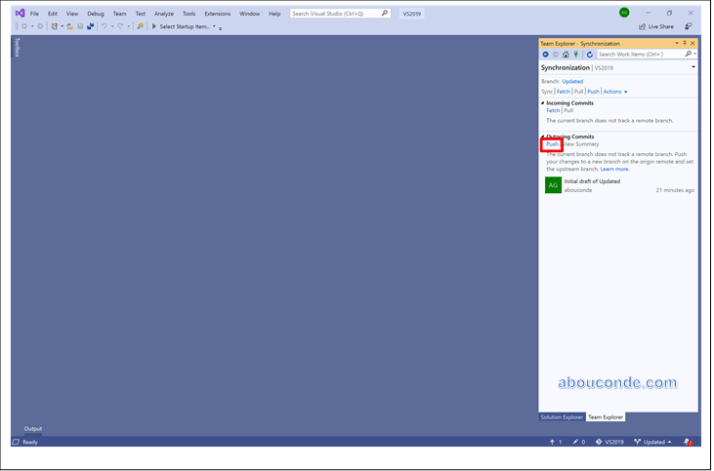
Task: Expand the Synchronization page dropdown arrow
Action: point(693,67)
